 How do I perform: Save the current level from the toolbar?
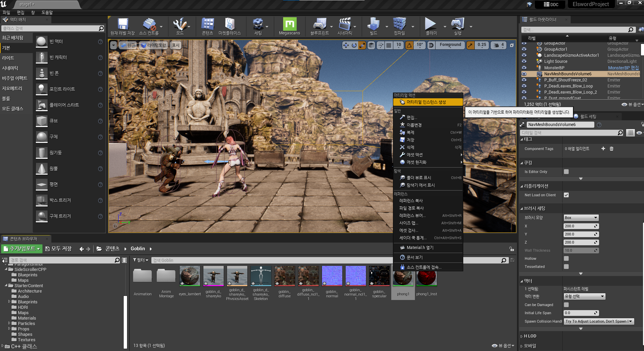tap(123, 26)
